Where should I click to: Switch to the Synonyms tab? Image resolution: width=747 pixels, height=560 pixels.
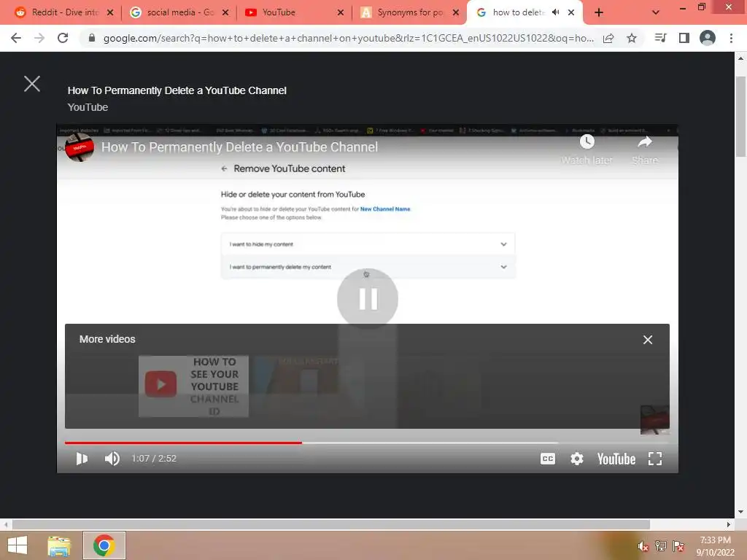point(410,12)
